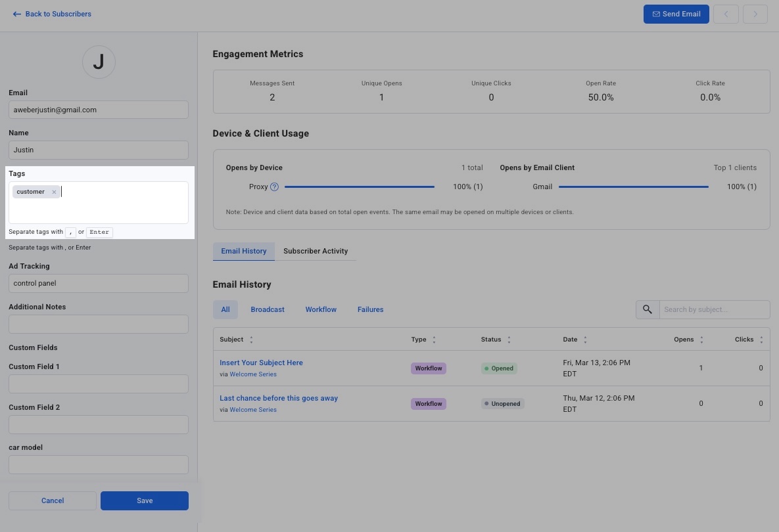Screen dimensions: 779x532
Task: Sort the table by Date column
Action: [x=585, y=340]
